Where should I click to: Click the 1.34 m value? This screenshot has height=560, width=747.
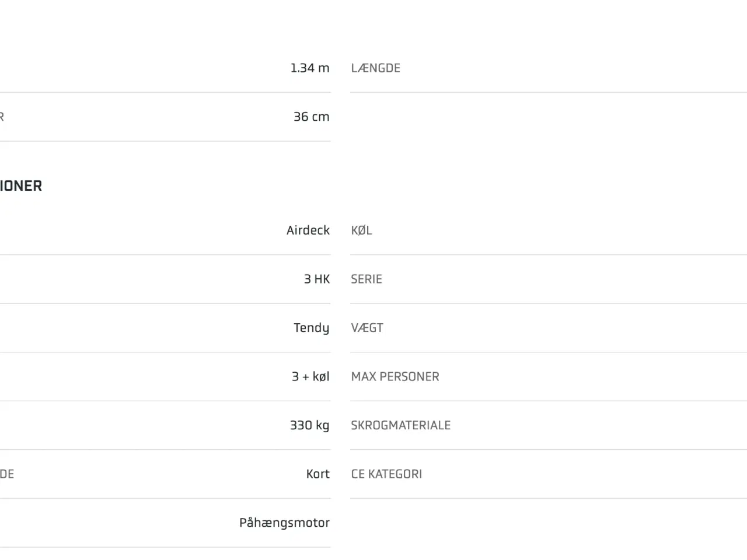coord(310,68)
